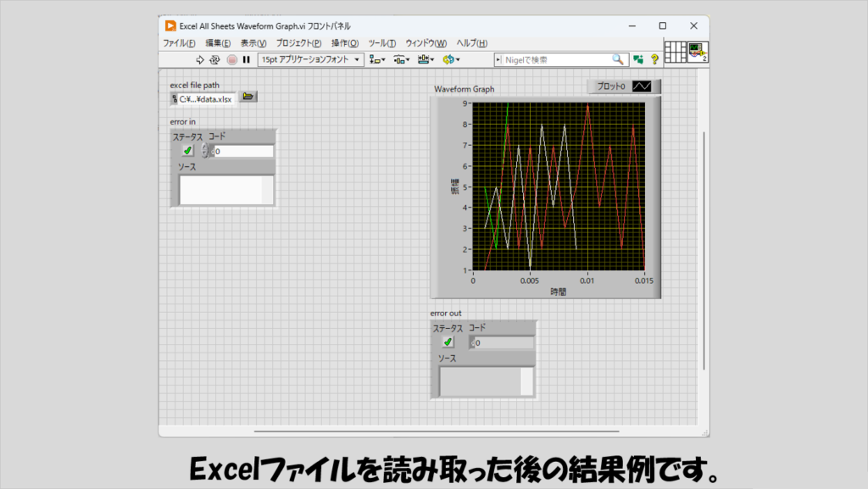The height and width of the screenshot is (489, 868).
Task: Click the Run arrow button
Action: (x=200, y=59)
